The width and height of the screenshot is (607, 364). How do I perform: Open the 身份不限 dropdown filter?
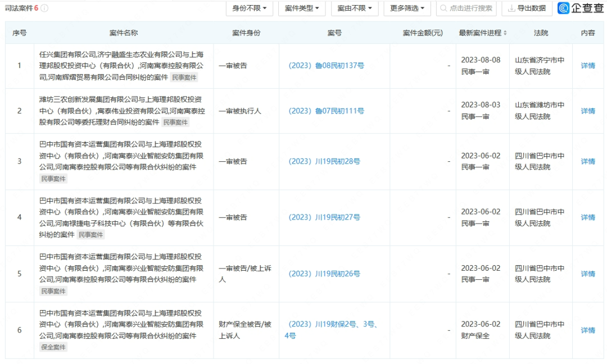250,8
